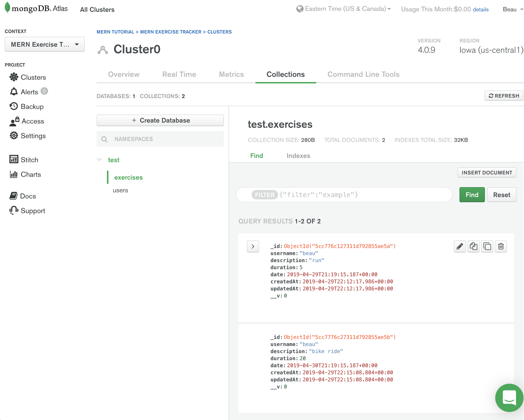Select the Find sub-tab
Image resolution: width=524 pixels, height=420 pixels.
(256, 156)
